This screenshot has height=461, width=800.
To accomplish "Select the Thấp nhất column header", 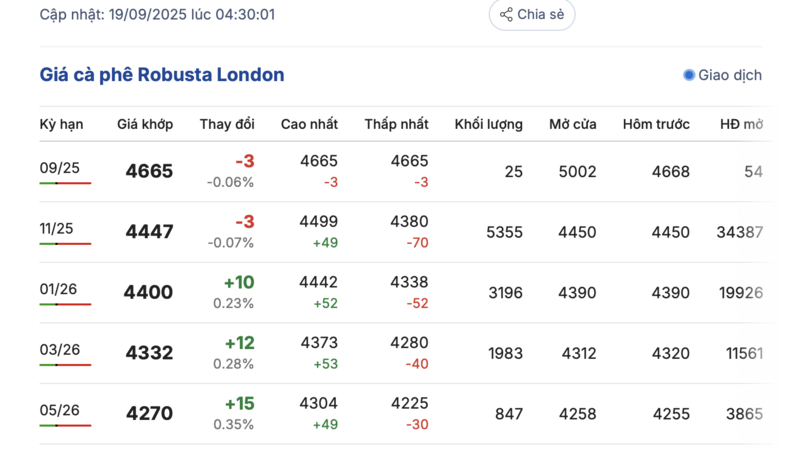I will 396,124.
